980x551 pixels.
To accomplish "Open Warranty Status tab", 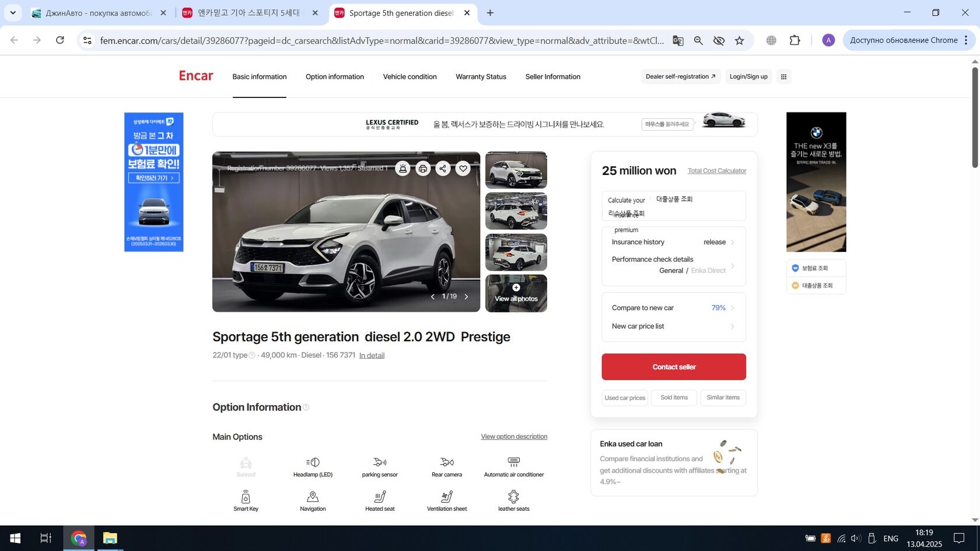I will (481, 76).
